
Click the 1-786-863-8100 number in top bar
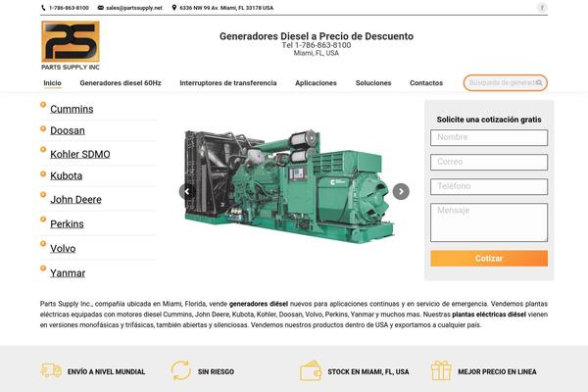tap(69, 8)
